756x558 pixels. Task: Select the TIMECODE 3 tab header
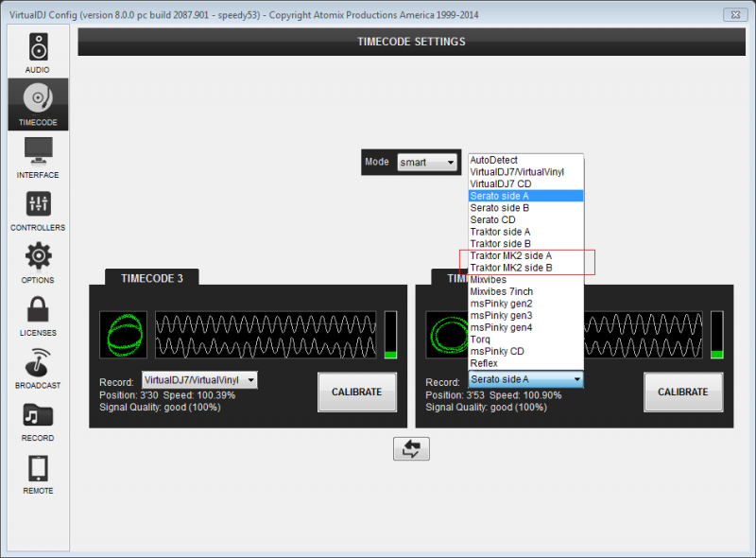[151, 278]
